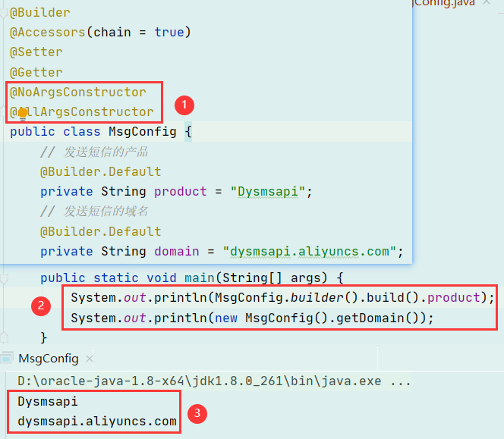This screenshot has height=439, width=504.
Task: Click the java.exe command line in console
Action: (214, 381)
